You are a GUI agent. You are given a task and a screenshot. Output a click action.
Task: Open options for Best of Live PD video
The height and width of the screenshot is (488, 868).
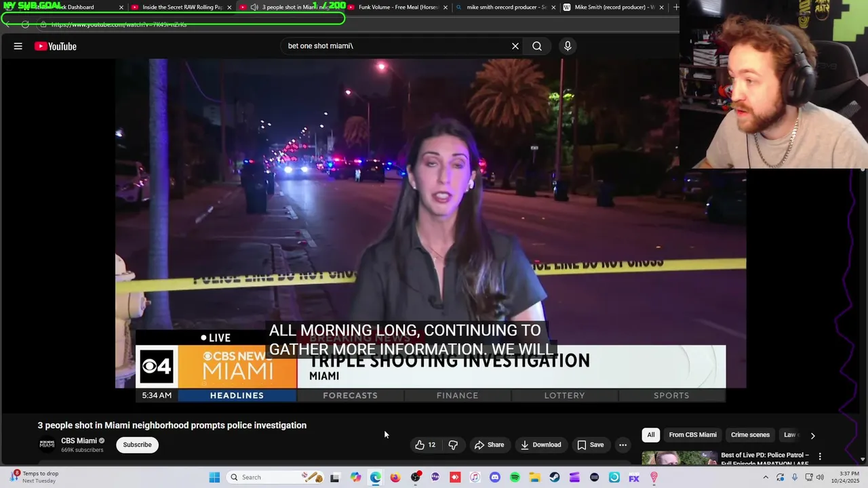[820, 456]
